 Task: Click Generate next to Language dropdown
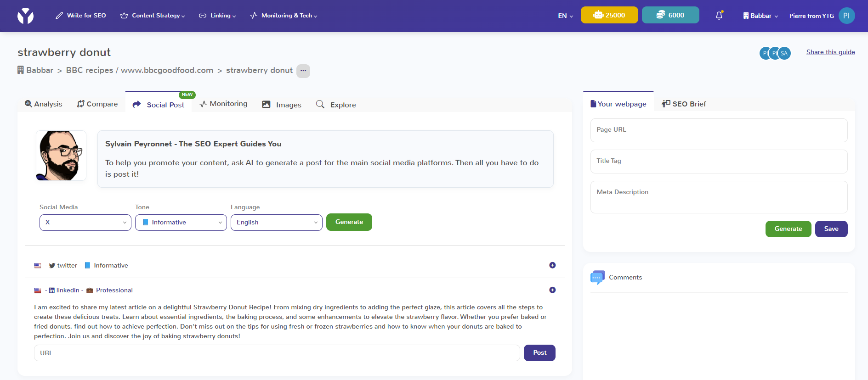[x=349, y=222]
